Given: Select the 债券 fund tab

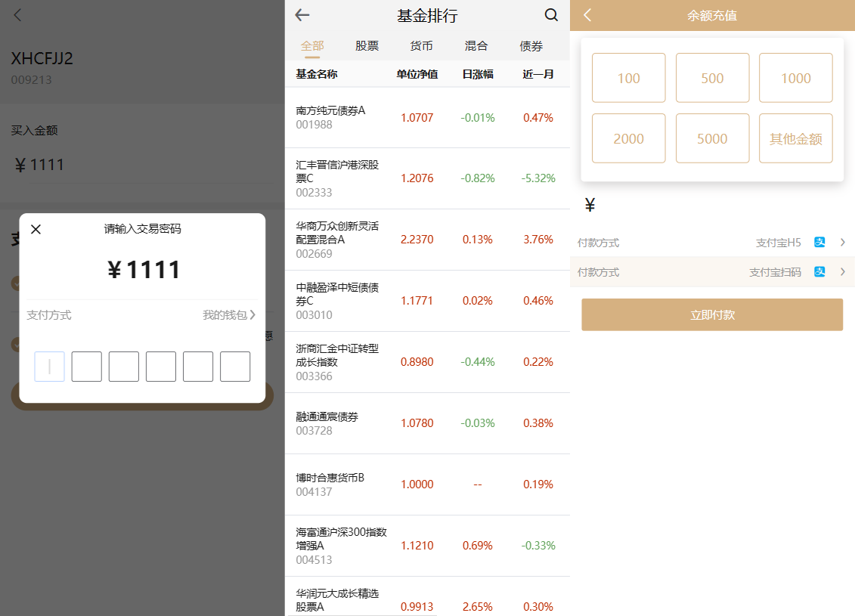Looking at the screenshot, I should click(531, 46).
